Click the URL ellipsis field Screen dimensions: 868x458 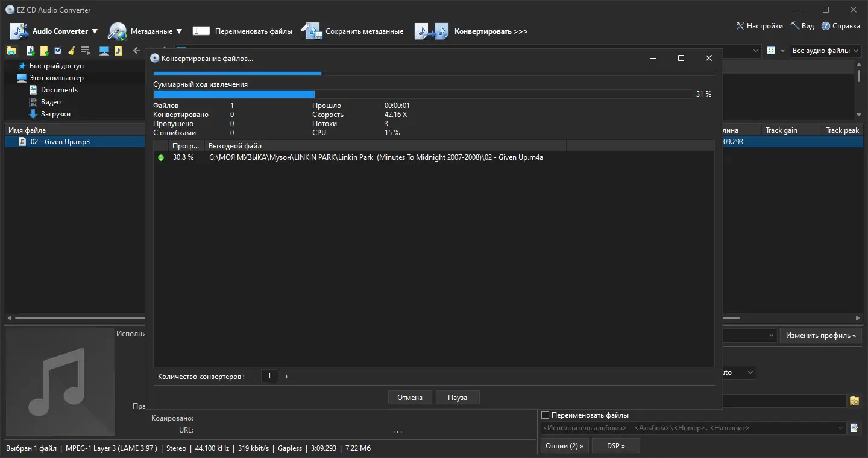(x=398, y=431)
